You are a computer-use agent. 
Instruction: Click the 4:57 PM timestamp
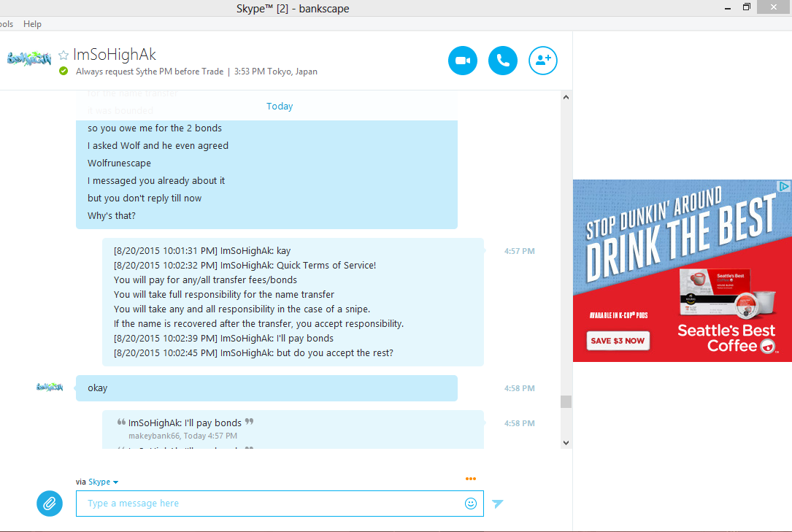point(519,251)
